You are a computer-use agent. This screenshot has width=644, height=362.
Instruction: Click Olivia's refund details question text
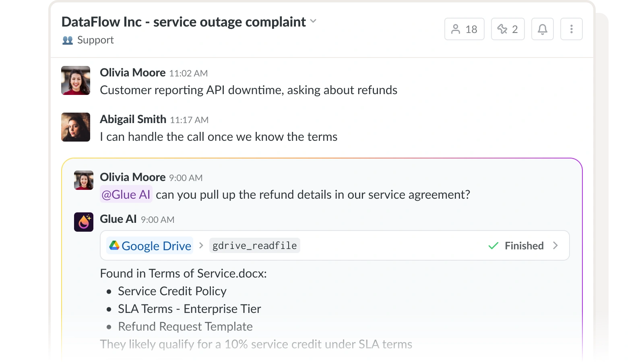click(x=313, y=195)
